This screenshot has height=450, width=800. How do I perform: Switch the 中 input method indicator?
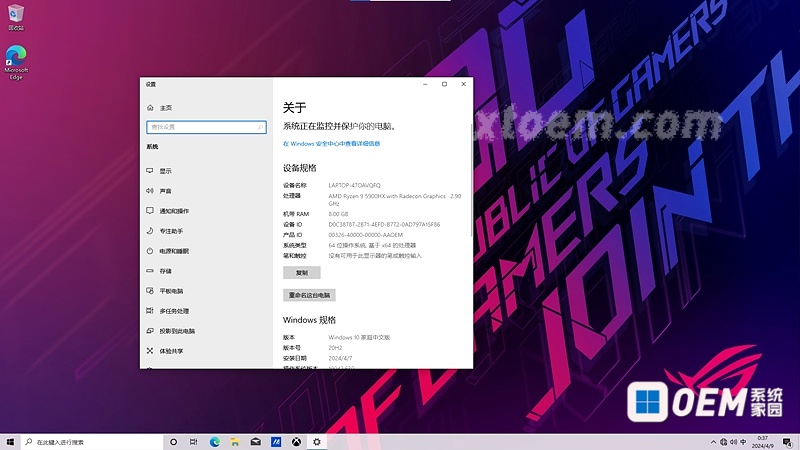pyautogui.click(x=743, y=442)
